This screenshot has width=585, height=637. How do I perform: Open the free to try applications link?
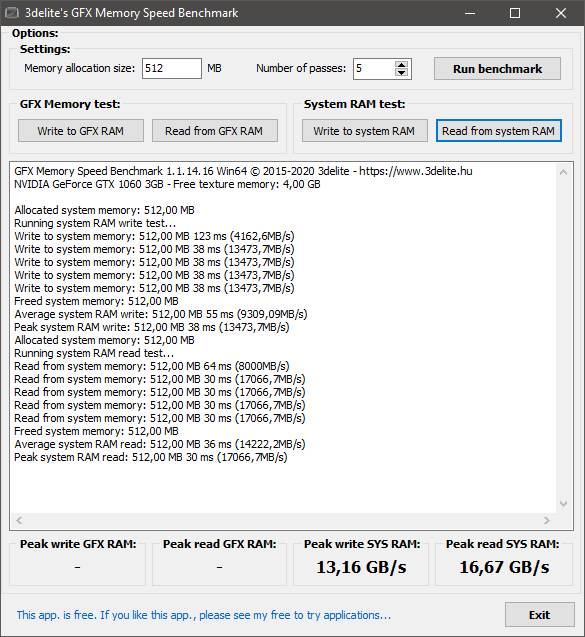point(204,615)
